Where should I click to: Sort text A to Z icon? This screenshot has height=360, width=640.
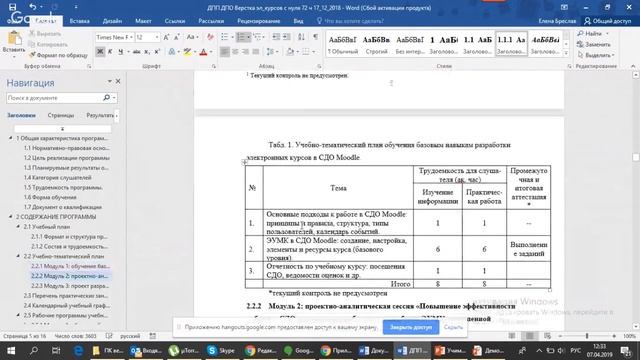coord(301,38)
